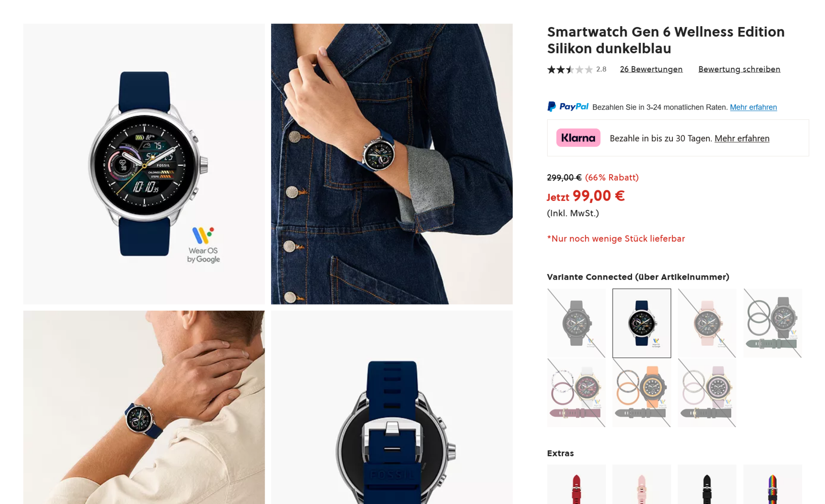Open the front watch product image

(x=144, y=164)
